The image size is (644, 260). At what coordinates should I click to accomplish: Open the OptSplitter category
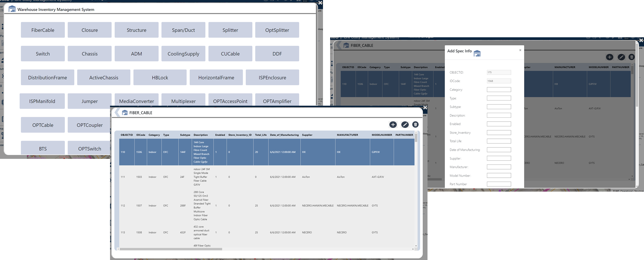277,30
